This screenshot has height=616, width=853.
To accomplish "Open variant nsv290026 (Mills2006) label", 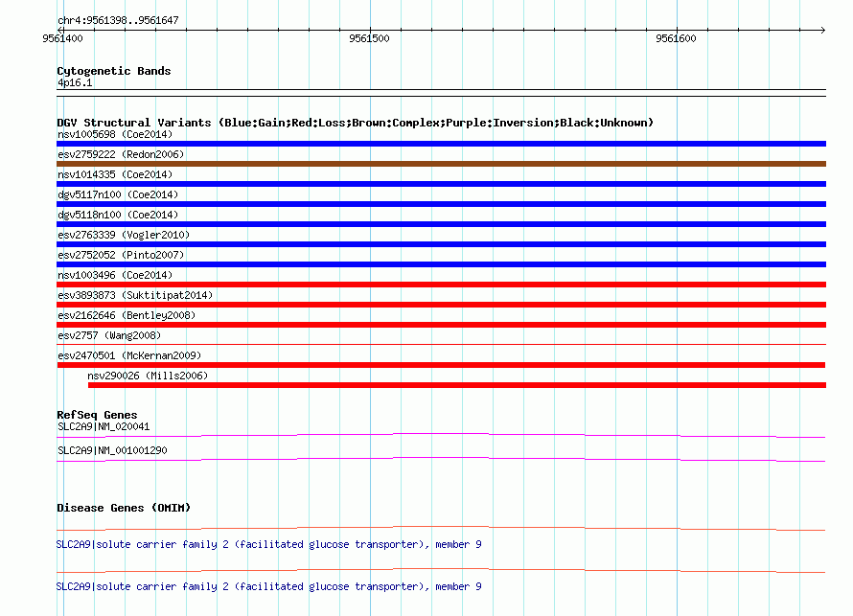I will tap(148, 376).
